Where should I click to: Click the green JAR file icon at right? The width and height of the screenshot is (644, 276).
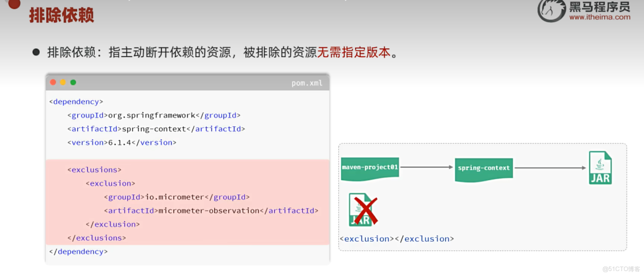click(600, 168)
